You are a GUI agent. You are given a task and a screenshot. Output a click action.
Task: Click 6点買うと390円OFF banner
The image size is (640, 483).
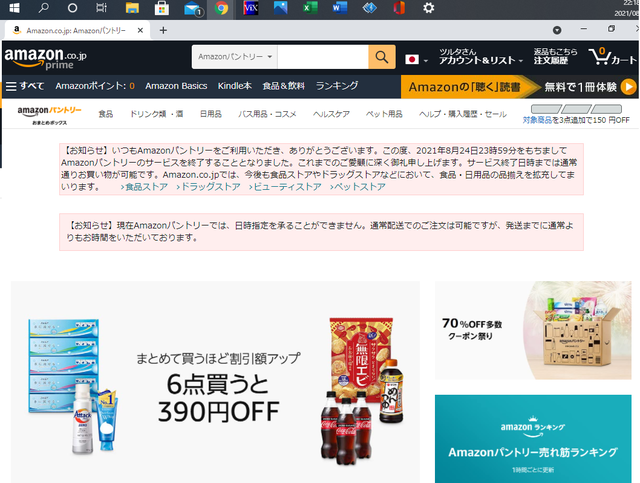[x=215, y=382]
